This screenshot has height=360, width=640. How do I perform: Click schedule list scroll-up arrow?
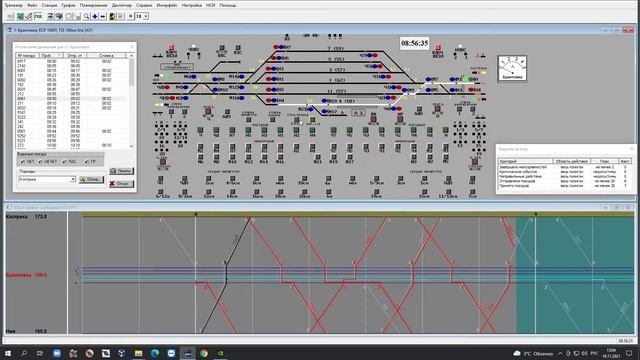pyautogui.click(x=131, y=56)
